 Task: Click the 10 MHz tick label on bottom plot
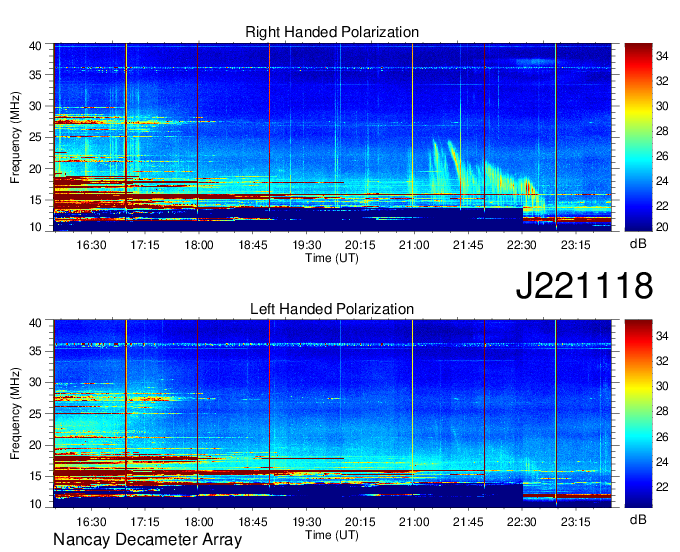36,504
